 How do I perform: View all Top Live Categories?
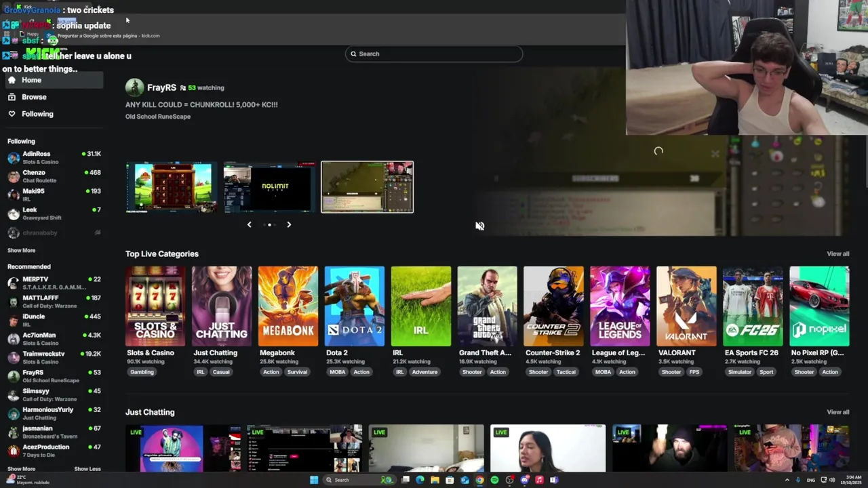(837, 253)
